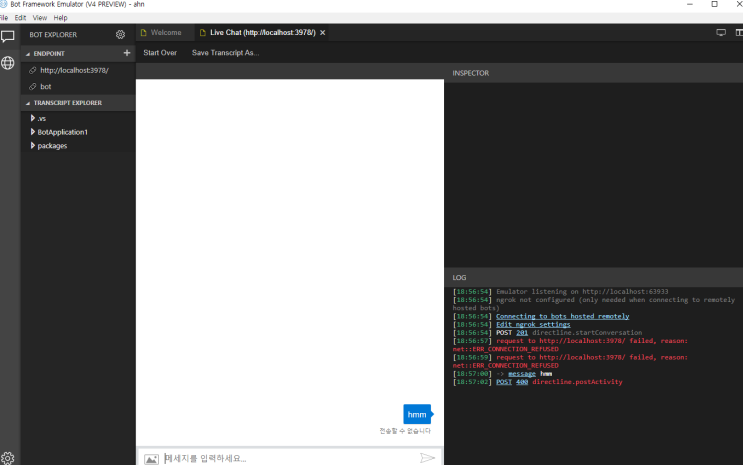This screenshot has height=465, width=743.
Task: Click the 400 status code link in log
Action: click(x=522, y=382)
